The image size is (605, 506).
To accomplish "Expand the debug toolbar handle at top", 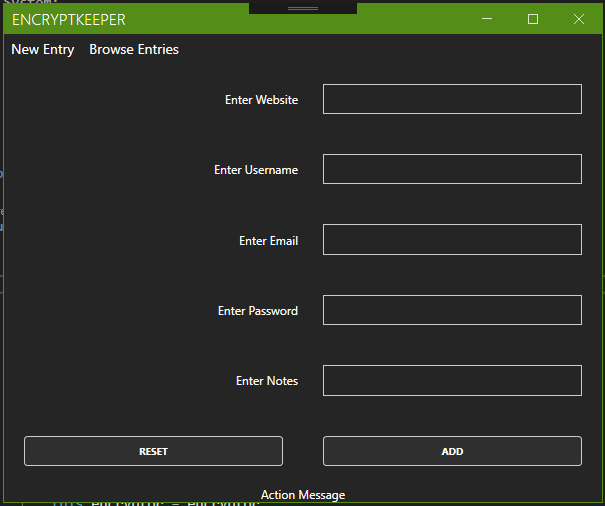I will (303, 7).
